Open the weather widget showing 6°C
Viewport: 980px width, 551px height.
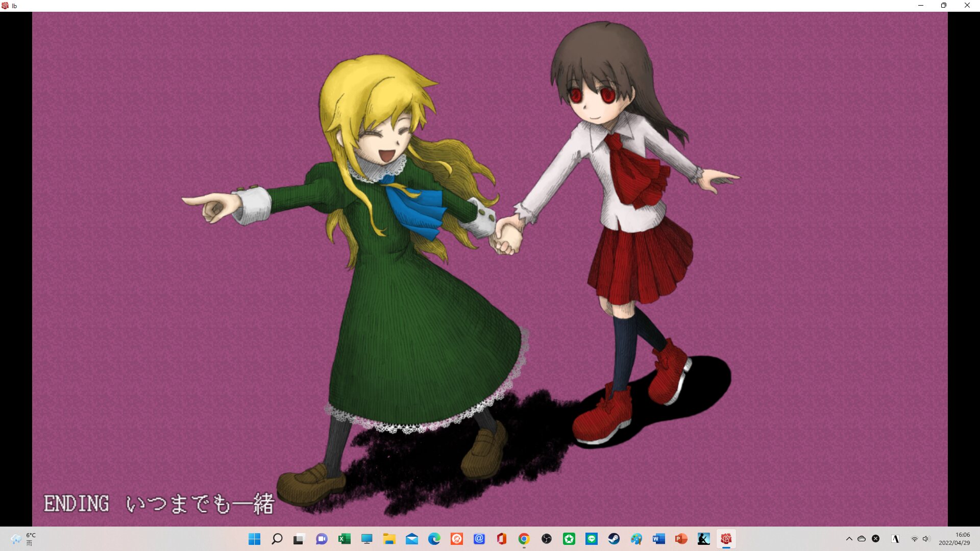[x=23, y=539]
